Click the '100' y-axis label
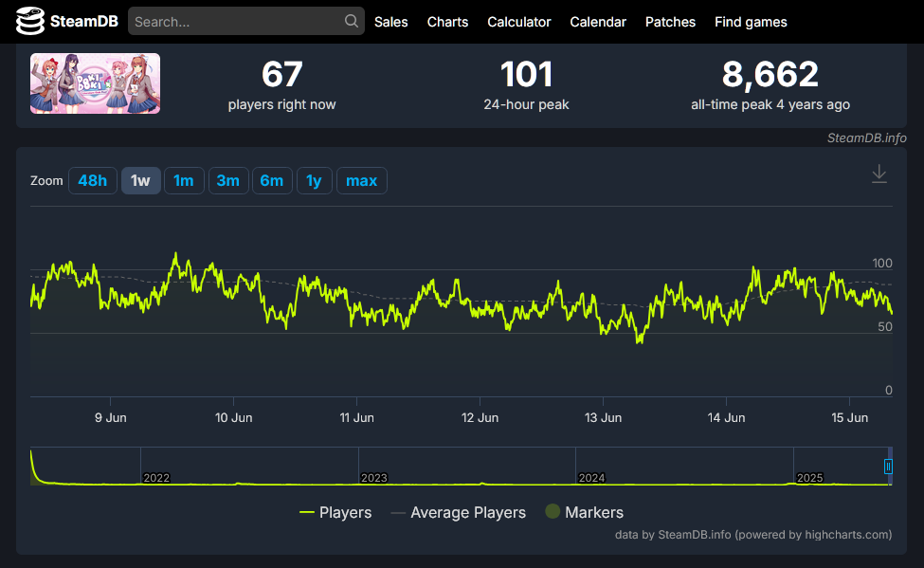This screenshot has width=924, height=568. [x=882, y=263]
